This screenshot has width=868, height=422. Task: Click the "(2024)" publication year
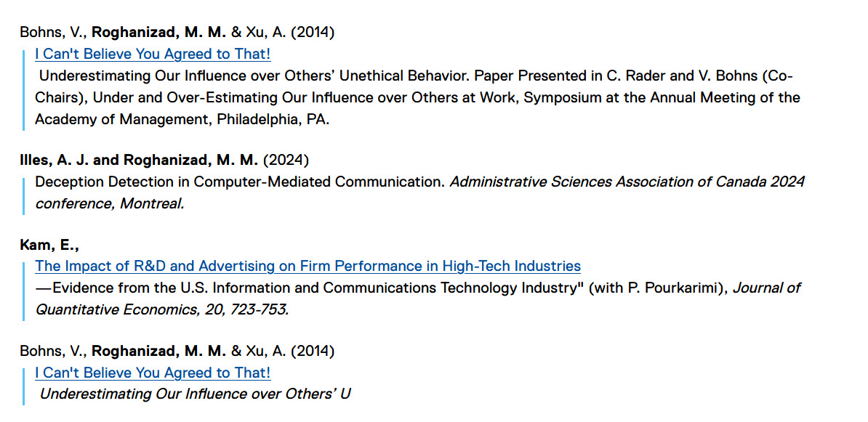pyautogui.click(x=286, y=160)
